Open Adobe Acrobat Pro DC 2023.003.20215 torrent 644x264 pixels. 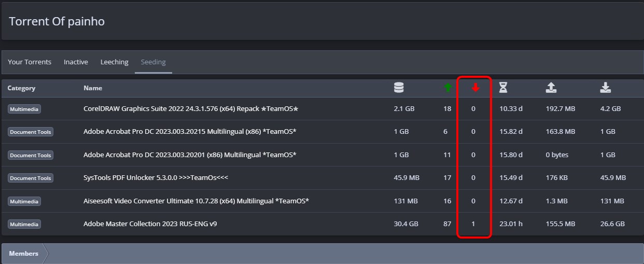[190, 132]
